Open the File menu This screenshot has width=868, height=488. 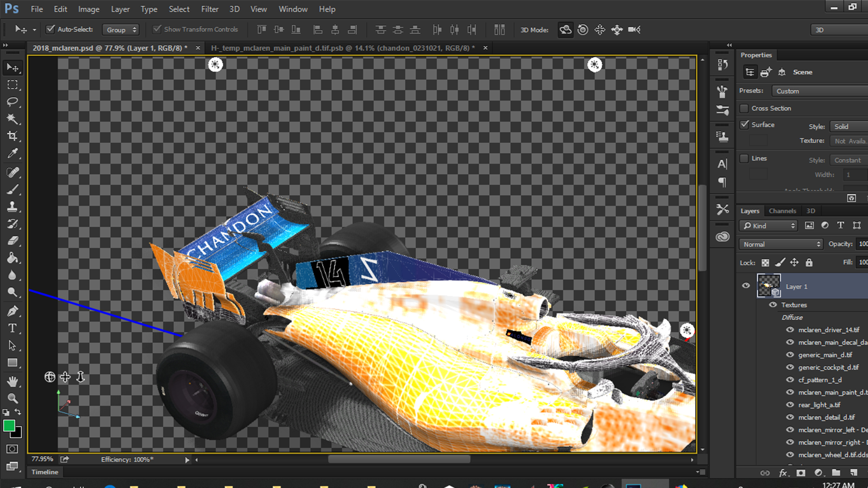point(37,9)
